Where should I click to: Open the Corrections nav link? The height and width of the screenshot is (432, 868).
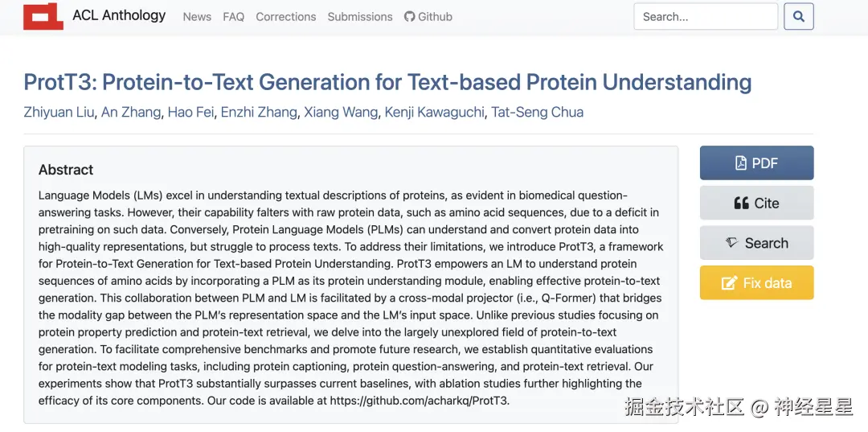[x=286, y=16]
